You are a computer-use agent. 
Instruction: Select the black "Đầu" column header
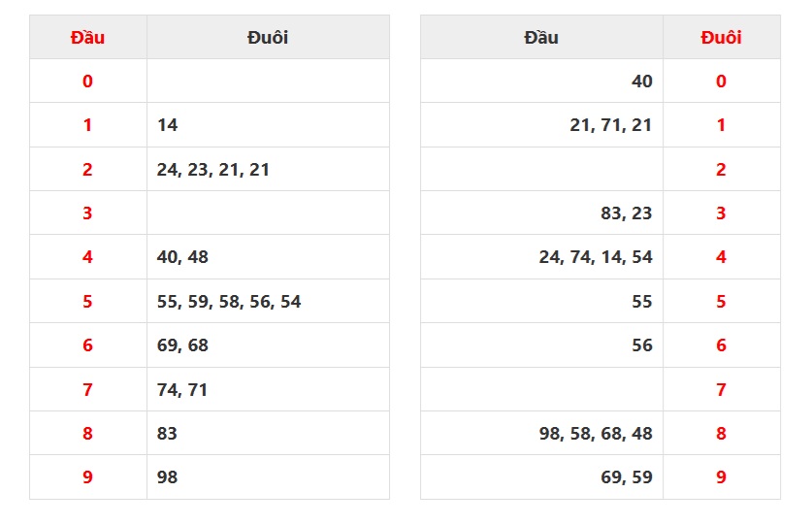point(541,38)
